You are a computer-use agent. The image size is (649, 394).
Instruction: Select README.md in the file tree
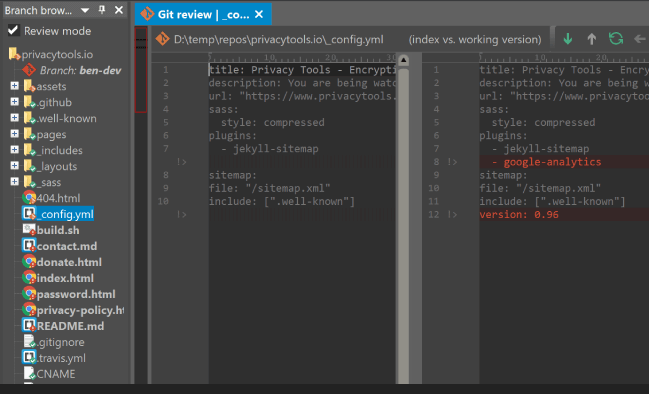(x=70, y=326)
